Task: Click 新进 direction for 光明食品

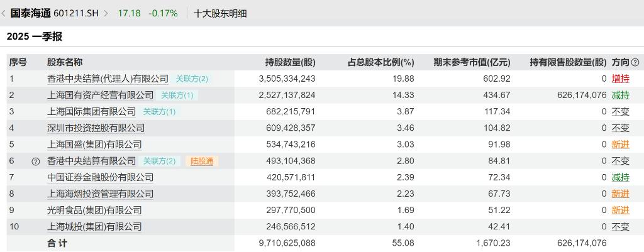Action: 620,210
